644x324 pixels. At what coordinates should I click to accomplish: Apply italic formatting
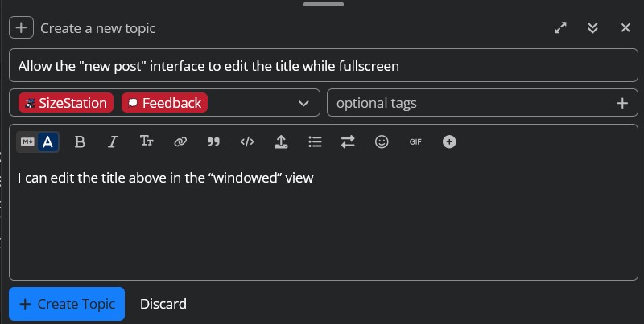(x=113, y=142)
